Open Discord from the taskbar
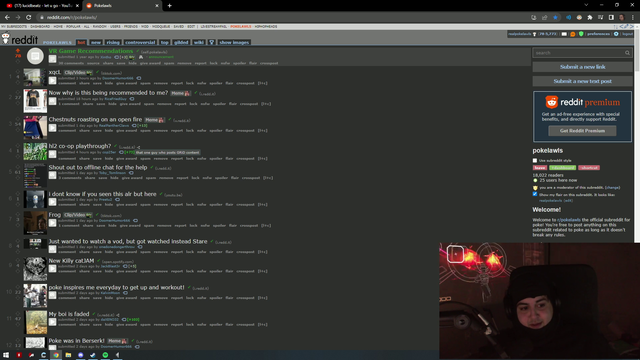 click(80, 355)
